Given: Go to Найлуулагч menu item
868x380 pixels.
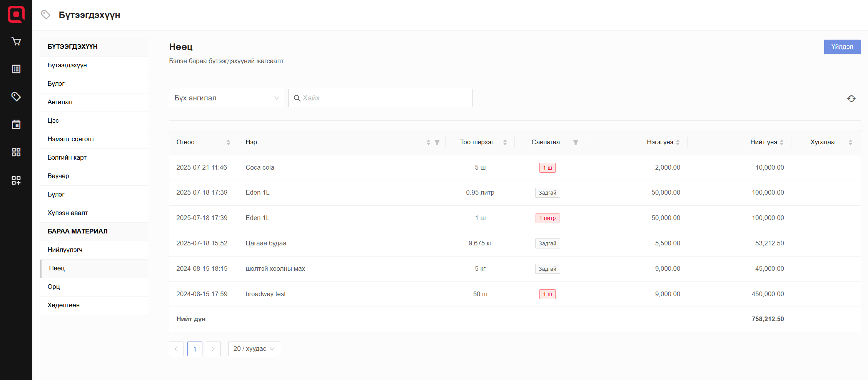Looking at the screenshot, I should (x=65, y=250).
